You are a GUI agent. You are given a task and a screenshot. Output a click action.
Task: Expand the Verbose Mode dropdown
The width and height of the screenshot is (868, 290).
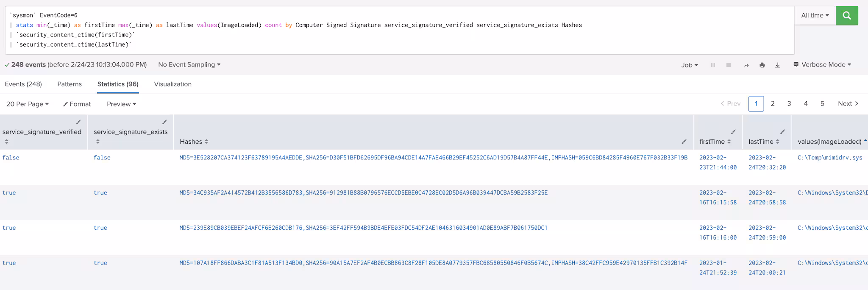(822, 64)
